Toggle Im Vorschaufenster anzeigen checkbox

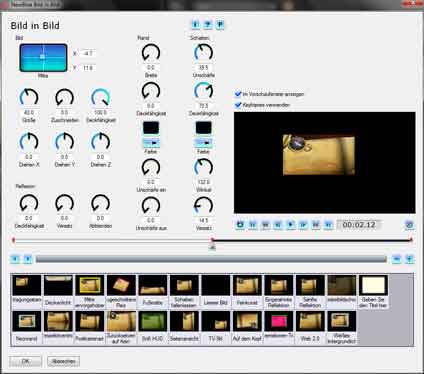pyautogui.click(x=238, y=94)
